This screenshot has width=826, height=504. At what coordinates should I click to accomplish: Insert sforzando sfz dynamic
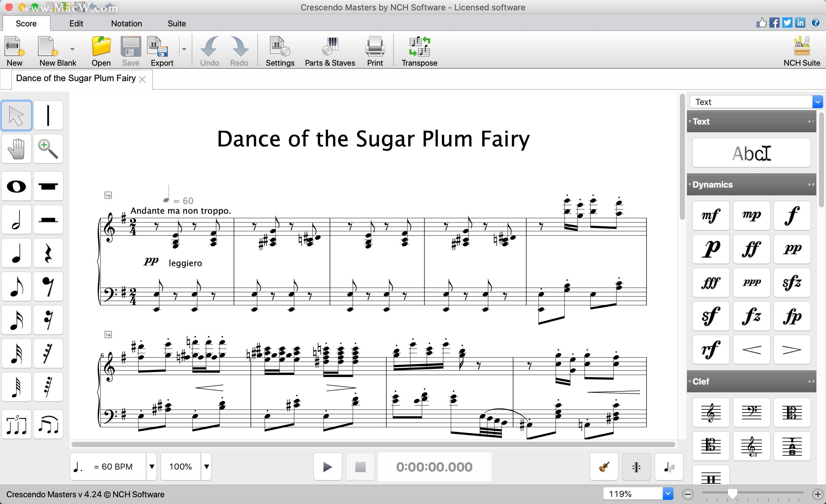coord(792,283)
